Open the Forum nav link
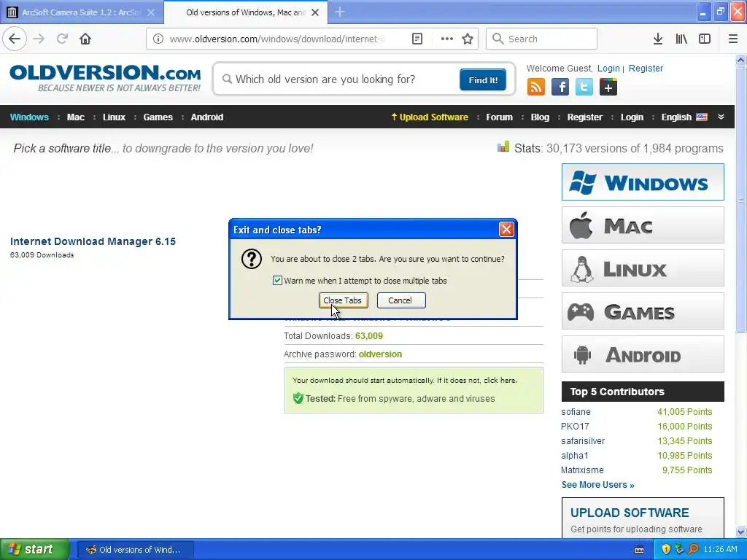This screenshot has height=560, width=747. click(x=499, y=117)
